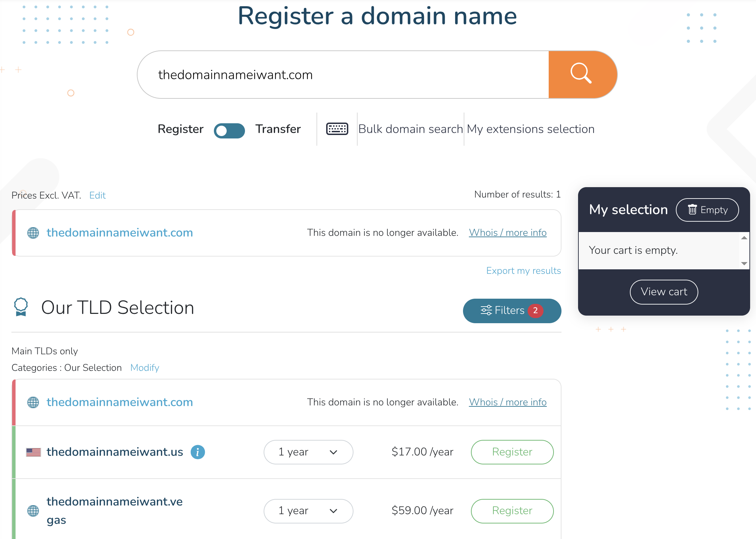
Task: Click the globe icon beside thedomainnameiwant.vegas
Action: [33, 511]
